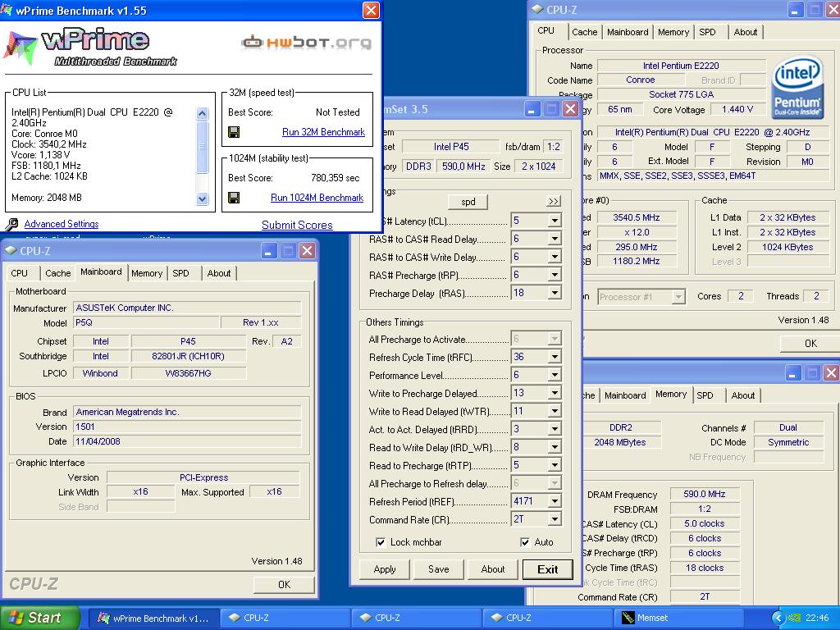Click the CPU List scrollbar thumb
840x630 pixels.
202,147
